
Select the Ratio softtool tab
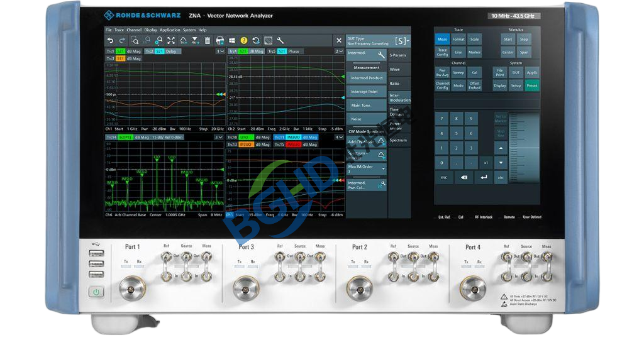(x=399, y=84)
